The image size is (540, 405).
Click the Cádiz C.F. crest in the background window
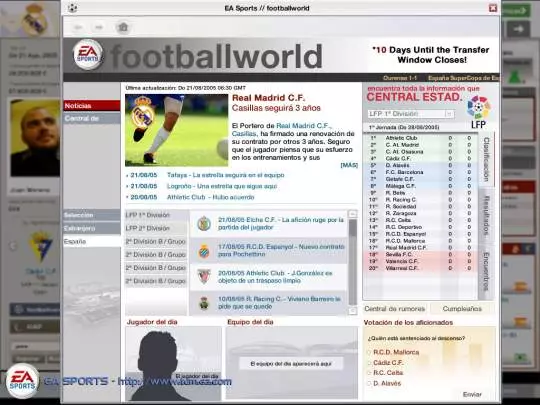[41, 247]
